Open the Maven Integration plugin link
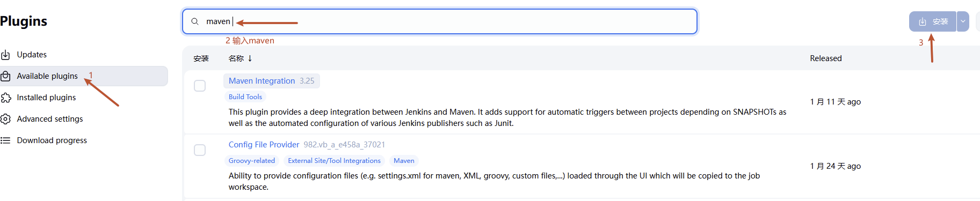This screenshot has height=201, width=980. [x=262, y=81]
